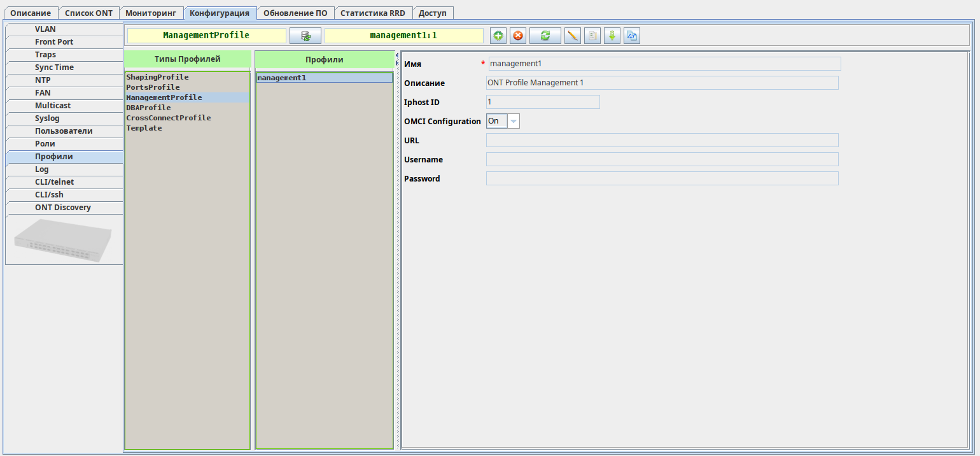Select the Профили side menu item
Image resolution: width=980 pixels, height=456 pixels.
click(64, 157)
